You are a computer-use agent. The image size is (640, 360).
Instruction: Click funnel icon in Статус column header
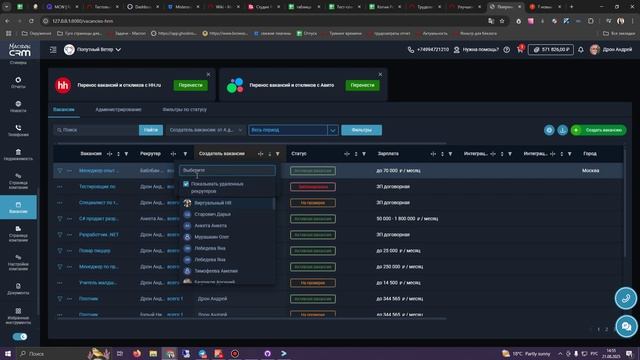(x=364, y=154)
